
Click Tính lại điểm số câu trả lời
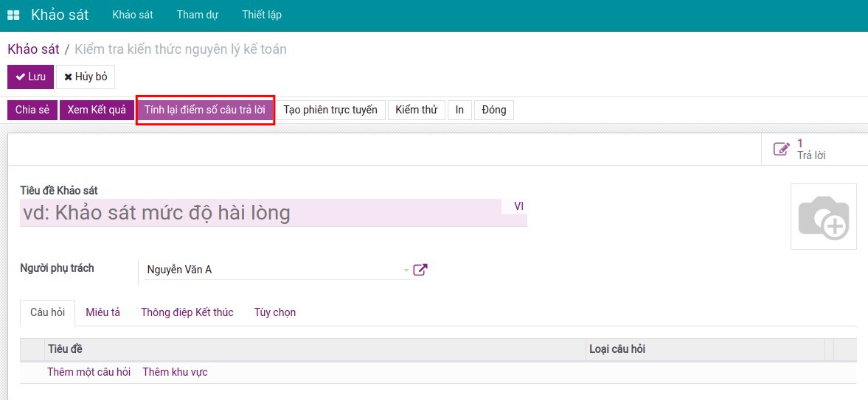click(x=205, y=110)
